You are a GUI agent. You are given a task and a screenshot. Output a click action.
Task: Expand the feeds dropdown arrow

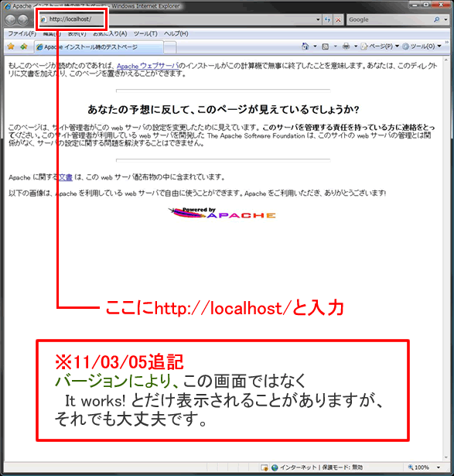[x=335, y=46]
